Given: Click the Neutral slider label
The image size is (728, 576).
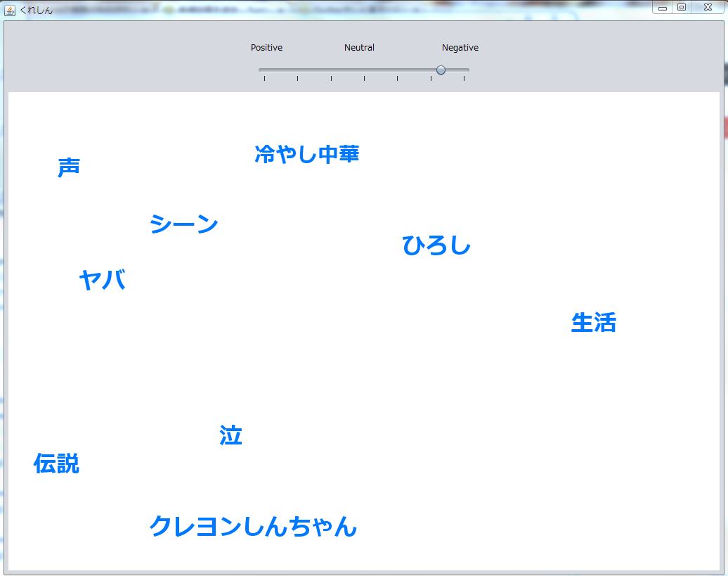Looking at the screenshot, I should pos(359,47).
